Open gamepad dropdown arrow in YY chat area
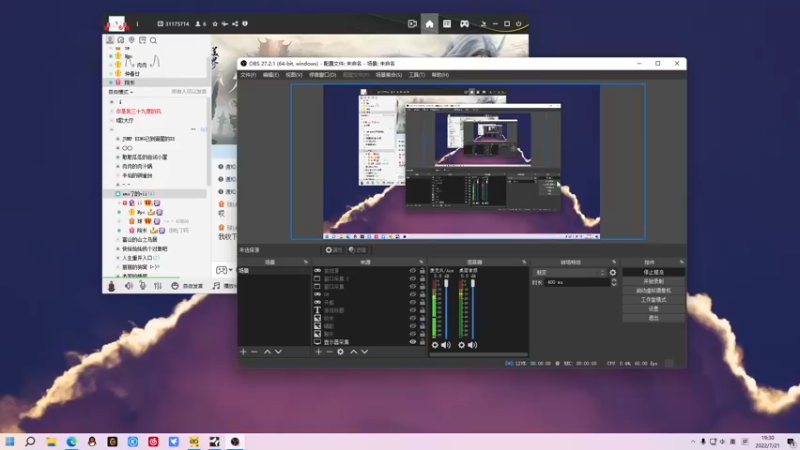Viewport: 800px width, 450px height. click(231, 270)
